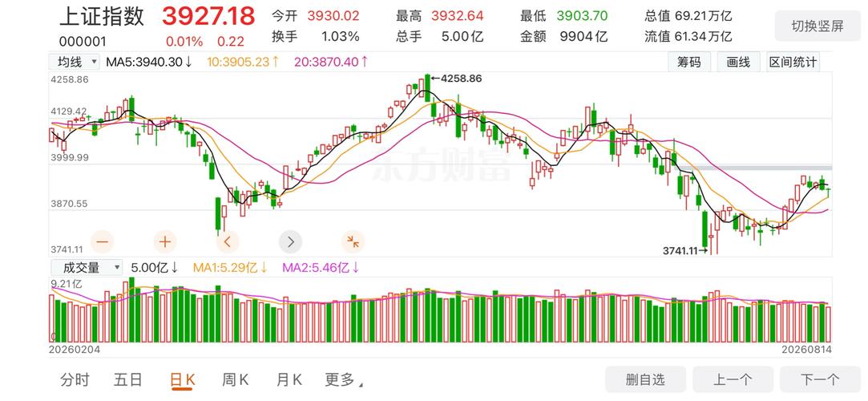868x401 pixels.
Task: Open the 筹码 chip distribution tool
Action: [x=689, y=62]
